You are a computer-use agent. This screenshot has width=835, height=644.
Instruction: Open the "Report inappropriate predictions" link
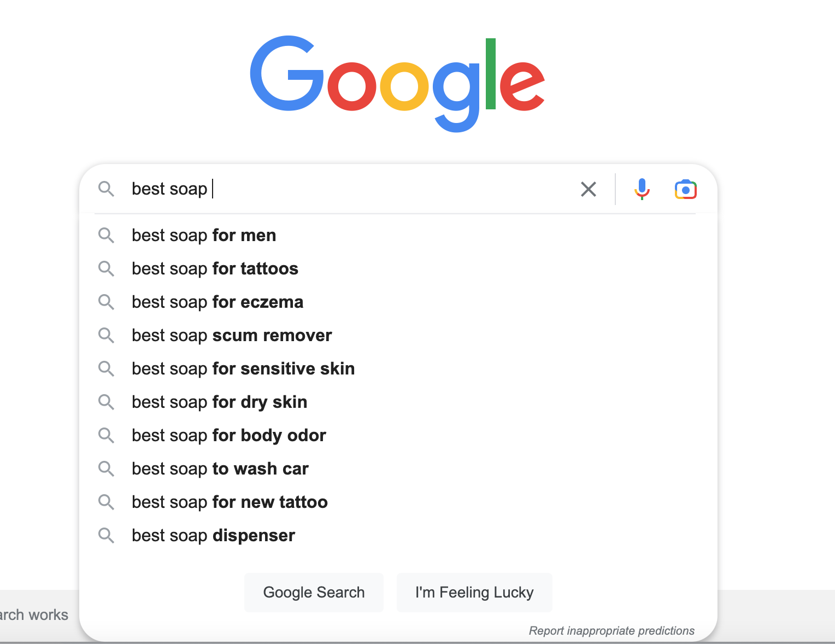pyautogui.click(x=611, y=631)
